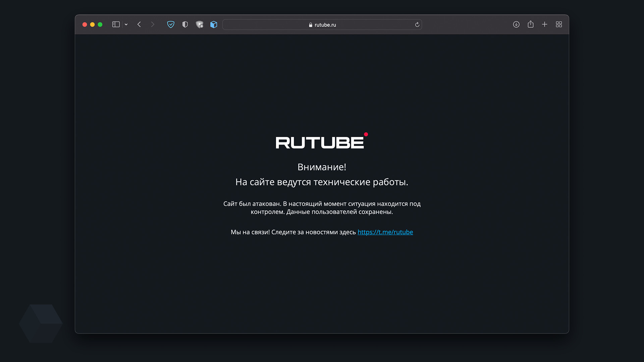Open sidebar options dropdown arrow
Screen dimensions: 644x362
click(126, 24)
